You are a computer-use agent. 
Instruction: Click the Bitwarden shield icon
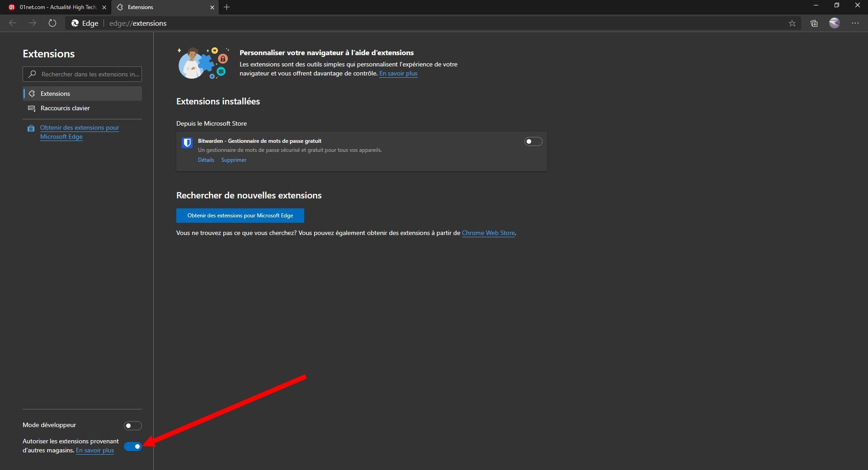click(x=187, y=143)
